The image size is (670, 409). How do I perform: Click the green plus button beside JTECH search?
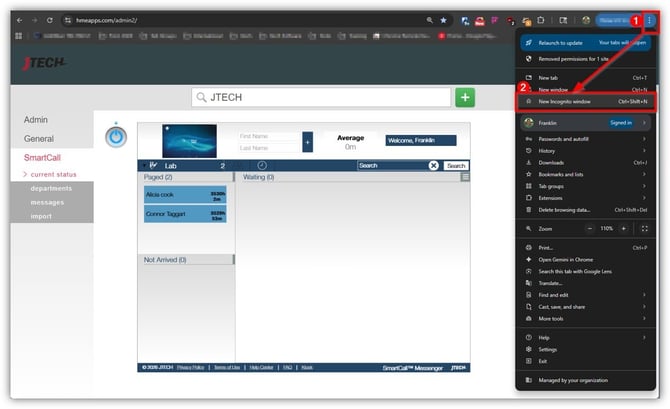(465, 97)
